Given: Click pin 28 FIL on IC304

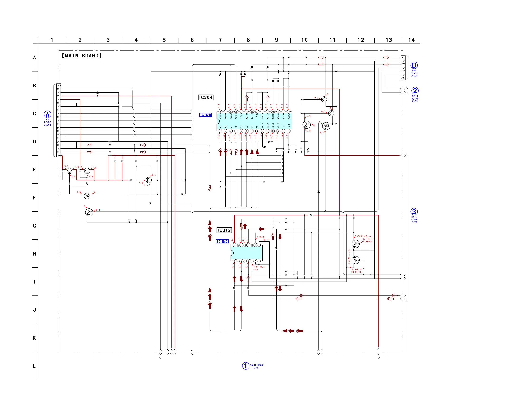Looking at the screenshot, I should click(220, 112).
